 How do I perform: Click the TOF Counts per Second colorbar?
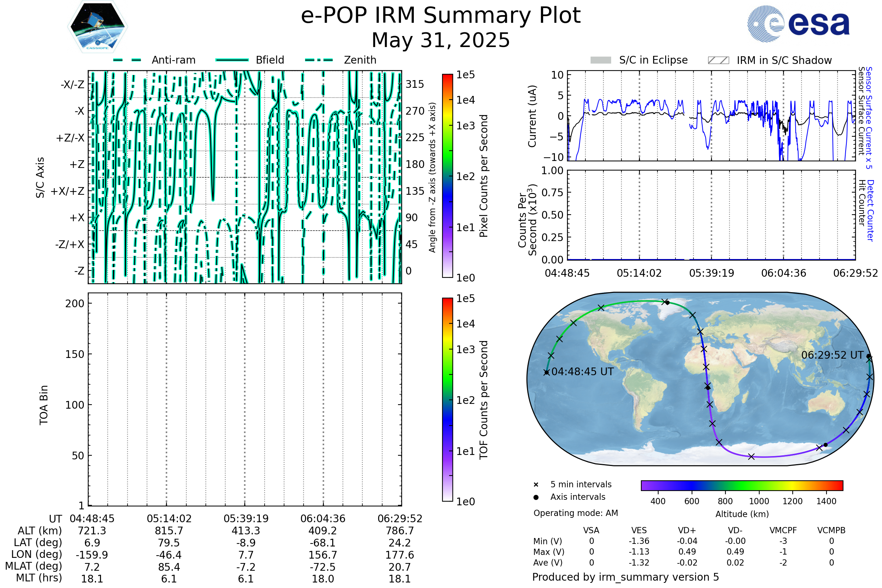point(447,399)
